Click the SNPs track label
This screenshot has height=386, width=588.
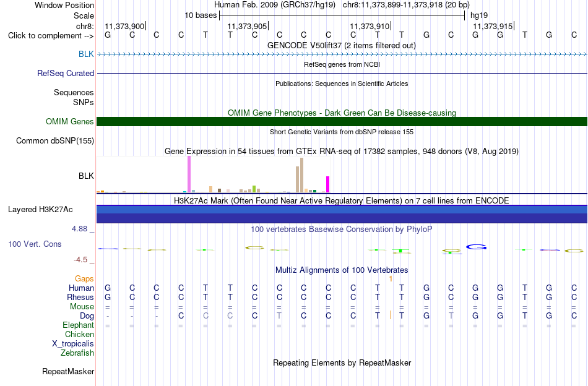point(84,102)
